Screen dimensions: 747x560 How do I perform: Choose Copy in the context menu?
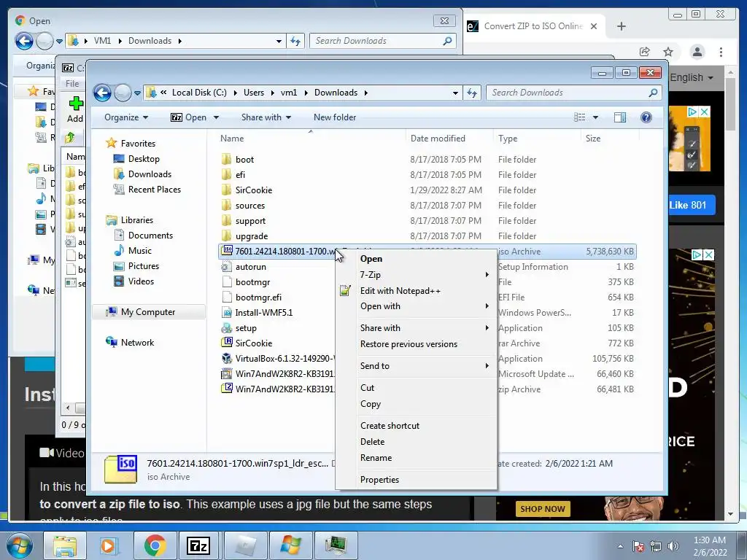(x=425, y=404)
